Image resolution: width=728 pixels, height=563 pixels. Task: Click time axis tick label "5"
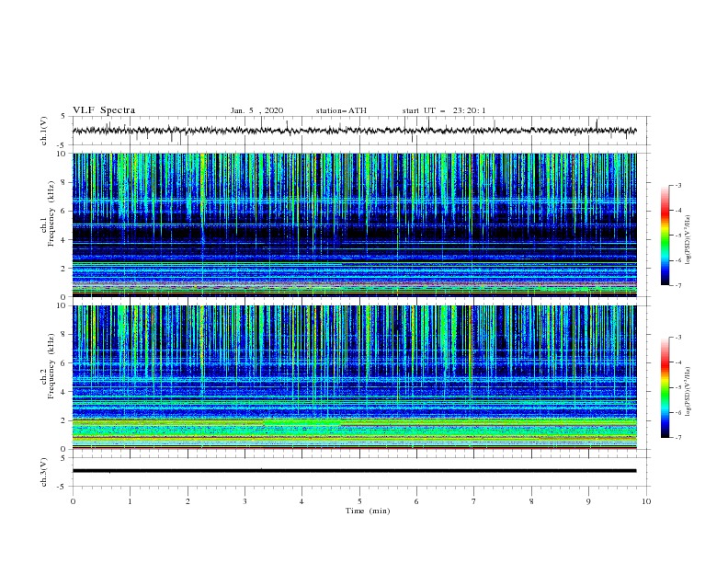coord(359,501)
